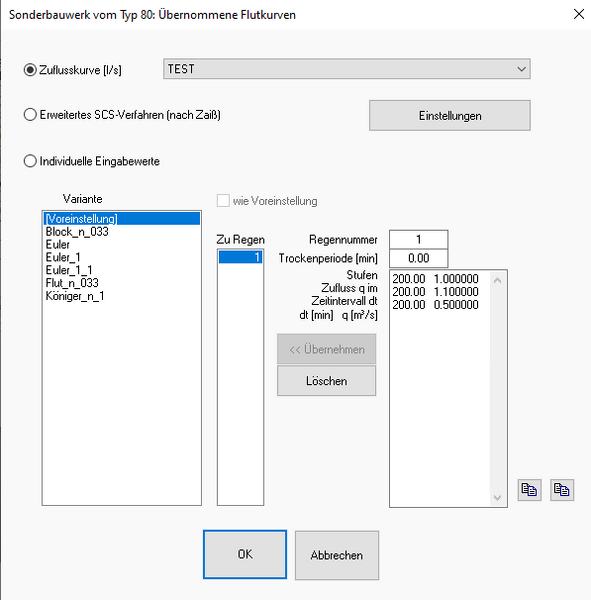Click the left copy icon button
Viewport: 591px width, 600px height.
coord(529,490)
